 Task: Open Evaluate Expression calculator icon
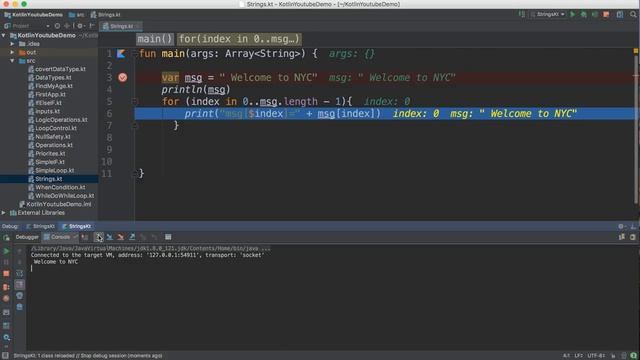pos(168,237)
